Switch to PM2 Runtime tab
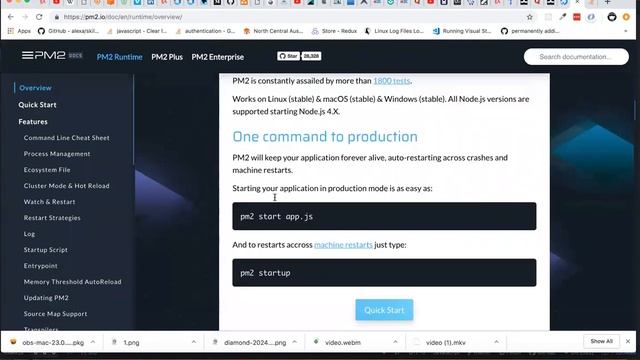Image resolution: width=640 pixels, height=360 pixels. point(120,57)
